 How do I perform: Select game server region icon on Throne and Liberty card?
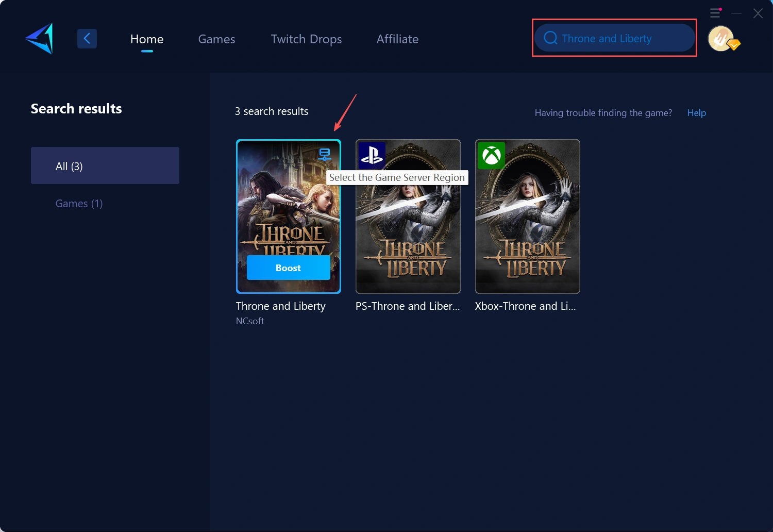(x=325, y=154)
